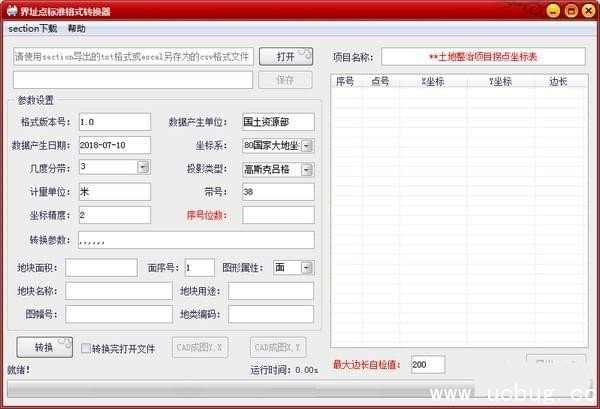Maximize the converter window
The width and height of the screenshot is (600, 409).
pyautogui.click(x=570, y=11)
